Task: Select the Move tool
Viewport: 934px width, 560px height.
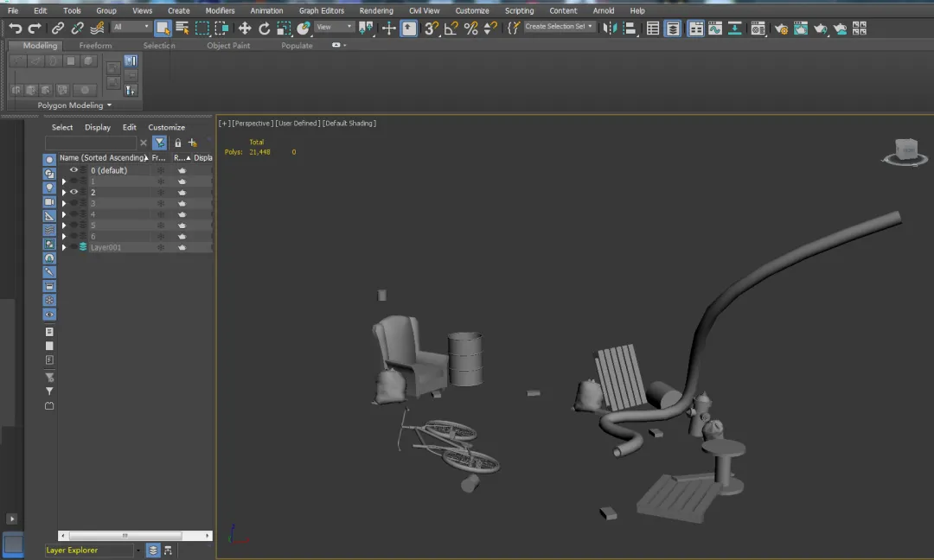Action: pyautogui.click(x=245, y=29)
